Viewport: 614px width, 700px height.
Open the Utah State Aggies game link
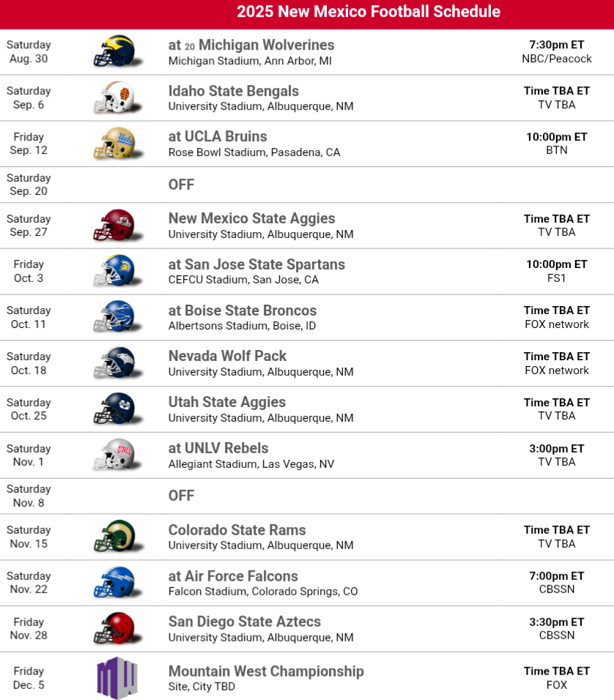[227, 402]
